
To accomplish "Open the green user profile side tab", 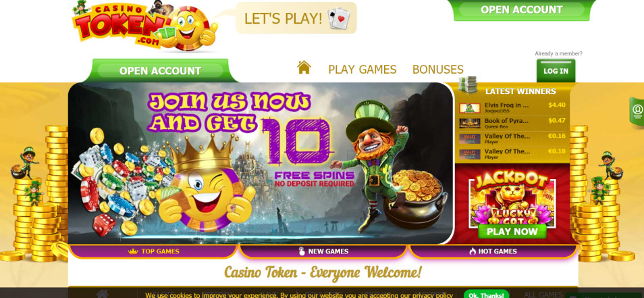I will pyautogui.click(x=637, y=111).
